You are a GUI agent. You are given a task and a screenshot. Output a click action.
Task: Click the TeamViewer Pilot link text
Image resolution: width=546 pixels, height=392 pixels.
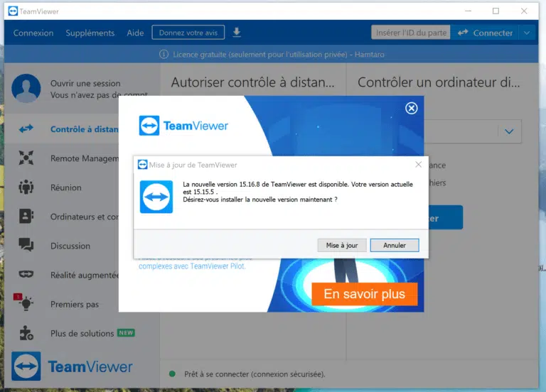192,266
